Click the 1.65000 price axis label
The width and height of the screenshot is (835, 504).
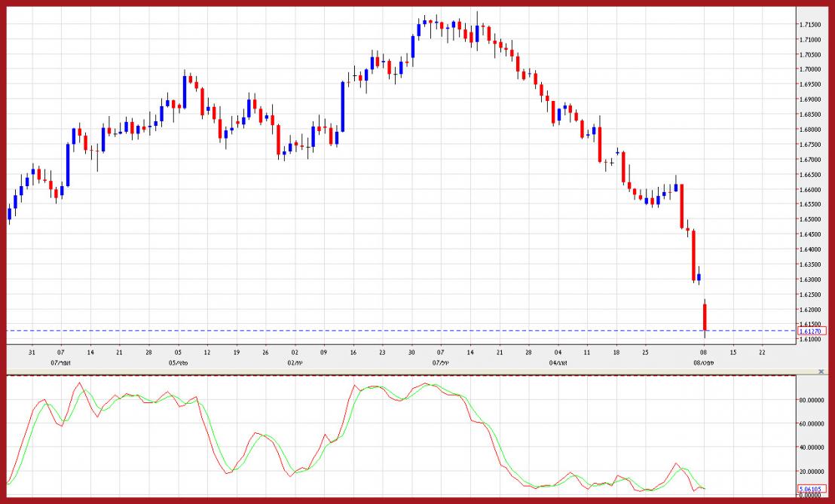811,219
